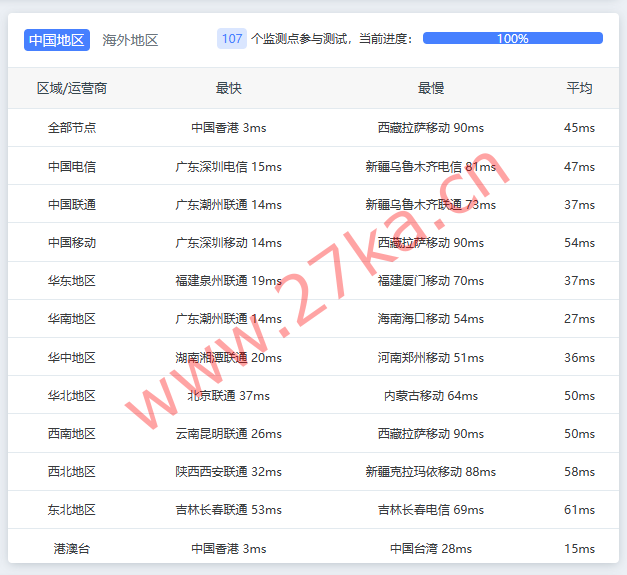Click the 27ms average for 华南地区
Viewport: 627px width, 575px height.
[x=579, y=318]
